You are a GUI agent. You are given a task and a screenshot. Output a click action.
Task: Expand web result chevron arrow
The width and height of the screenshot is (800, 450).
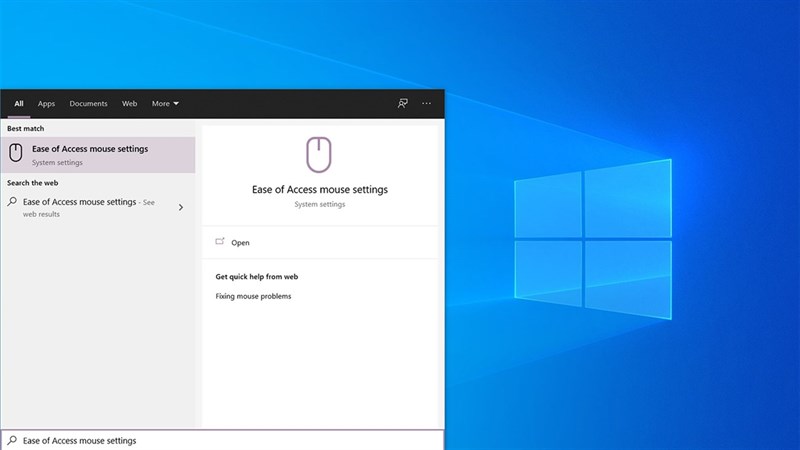coord(181,208)
